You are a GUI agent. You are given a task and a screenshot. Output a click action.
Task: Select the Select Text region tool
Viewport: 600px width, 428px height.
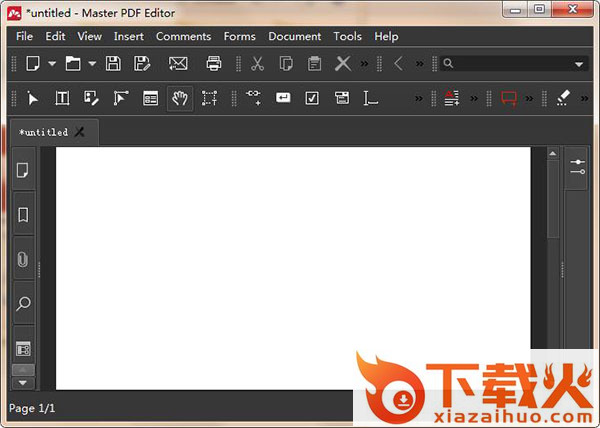coord(209,98)
